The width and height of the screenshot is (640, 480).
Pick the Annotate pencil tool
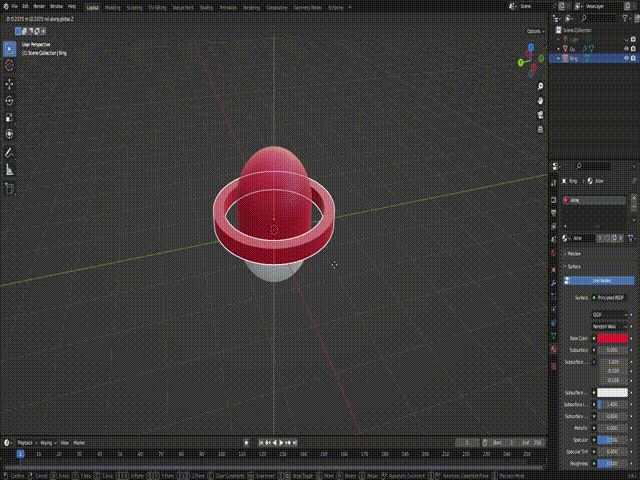[x=10, y=152]
